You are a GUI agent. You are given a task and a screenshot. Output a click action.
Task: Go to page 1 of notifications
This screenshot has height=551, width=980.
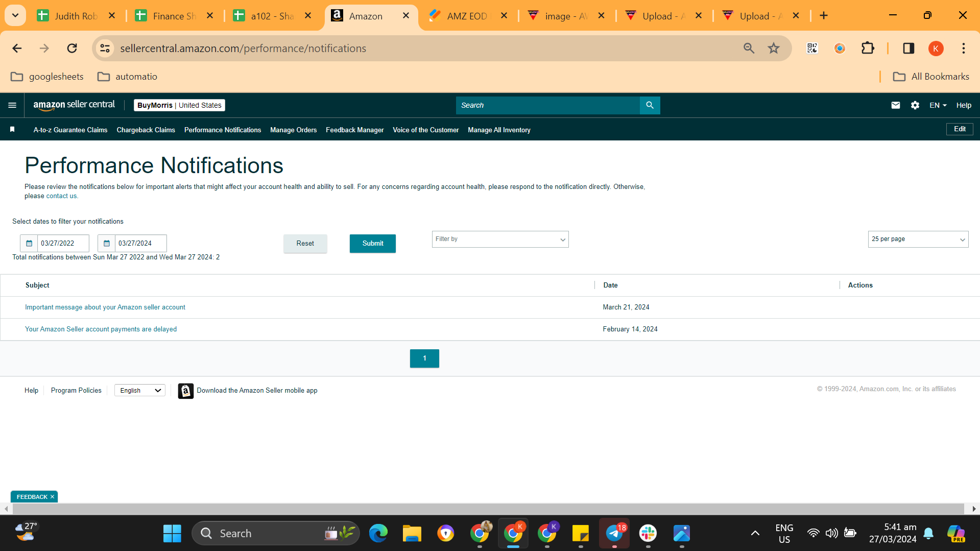point(424,358)
